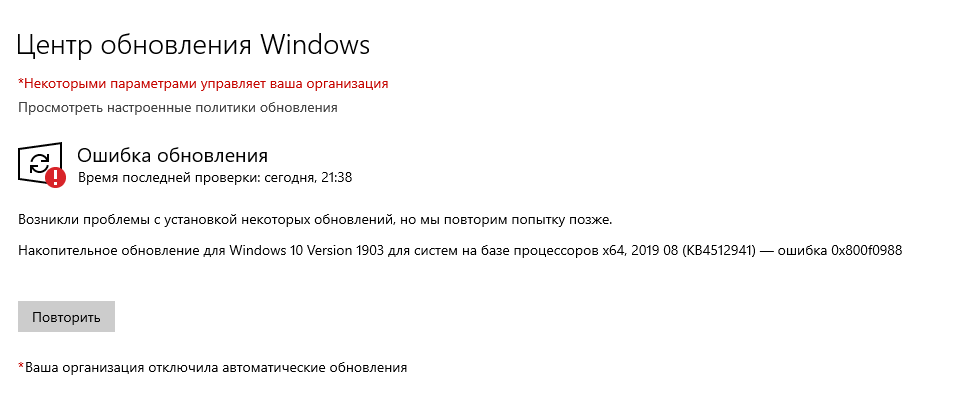Click the red exclamation error badge

[x=56, y=177]
